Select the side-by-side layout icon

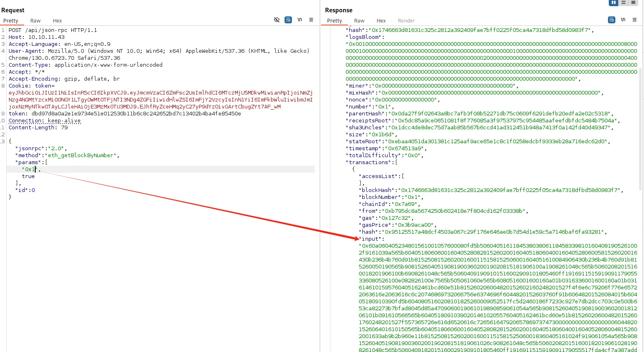pos(613,2)
